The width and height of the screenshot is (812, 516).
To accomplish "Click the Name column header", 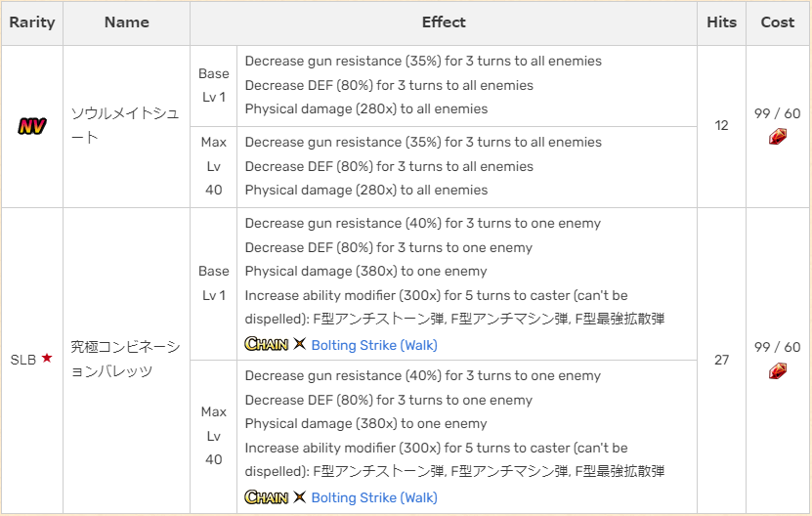I will click(x=126, y=22).
